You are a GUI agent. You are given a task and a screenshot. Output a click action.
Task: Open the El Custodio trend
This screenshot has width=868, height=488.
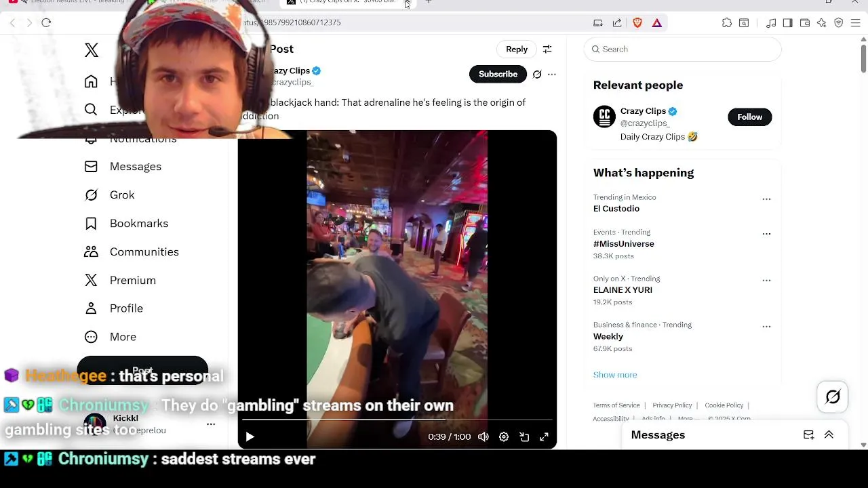point(616,209)
